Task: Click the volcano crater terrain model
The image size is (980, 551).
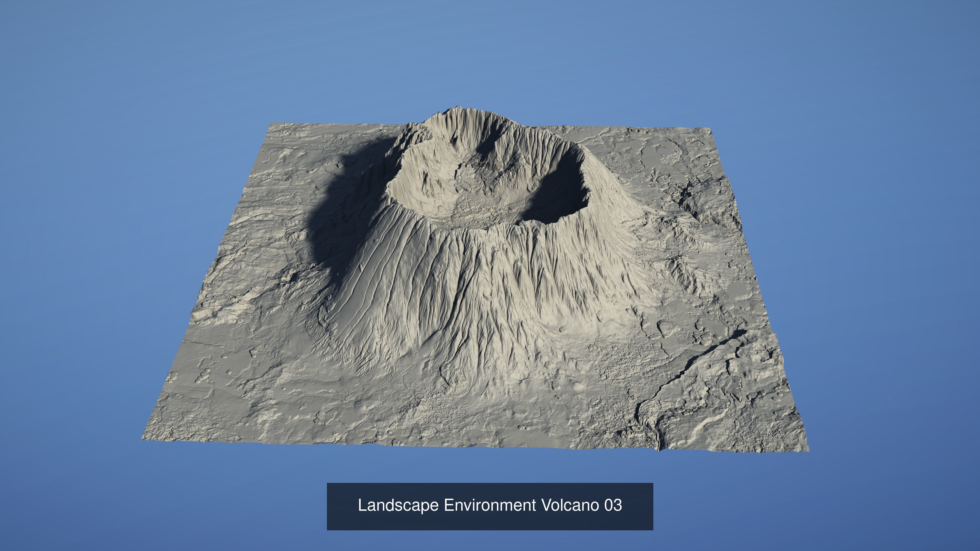Action: tap(475, 280)
